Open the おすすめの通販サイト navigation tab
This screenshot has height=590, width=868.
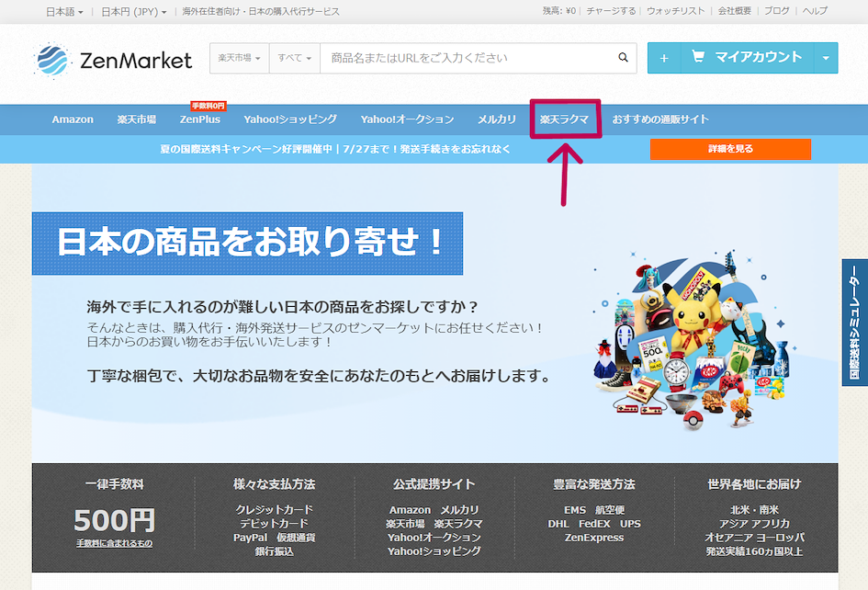(660, 119)
